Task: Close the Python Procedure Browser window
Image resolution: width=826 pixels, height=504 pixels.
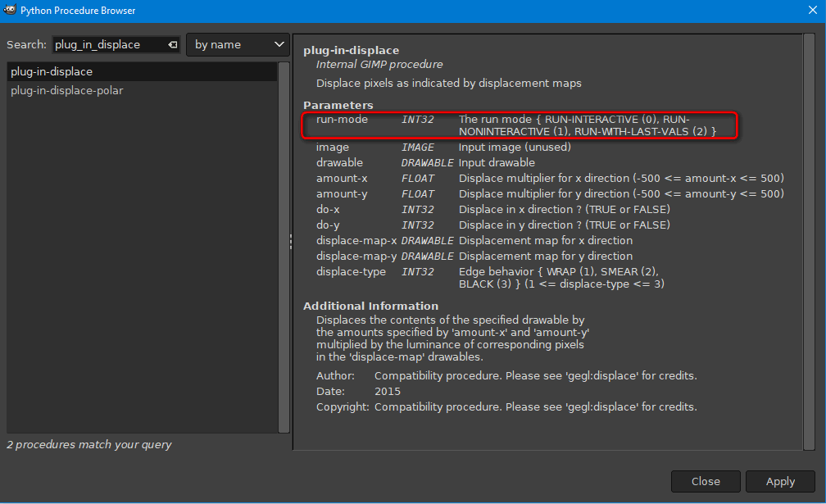Action: 812,10
